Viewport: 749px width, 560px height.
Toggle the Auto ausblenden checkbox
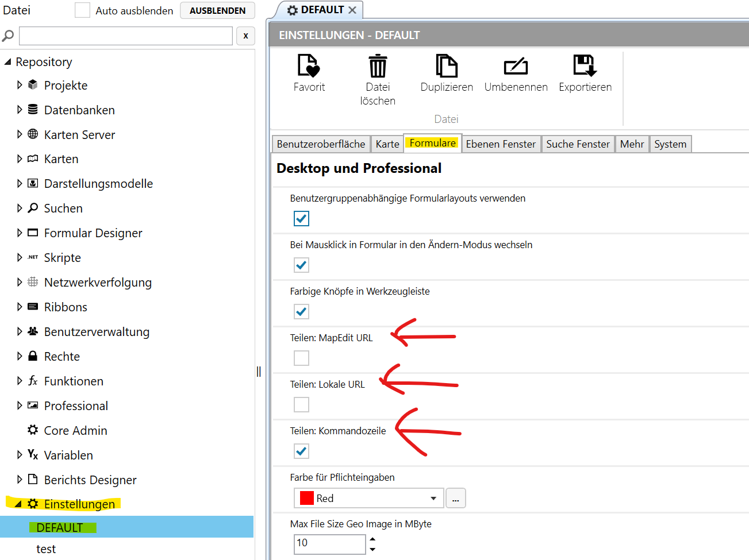82,10
